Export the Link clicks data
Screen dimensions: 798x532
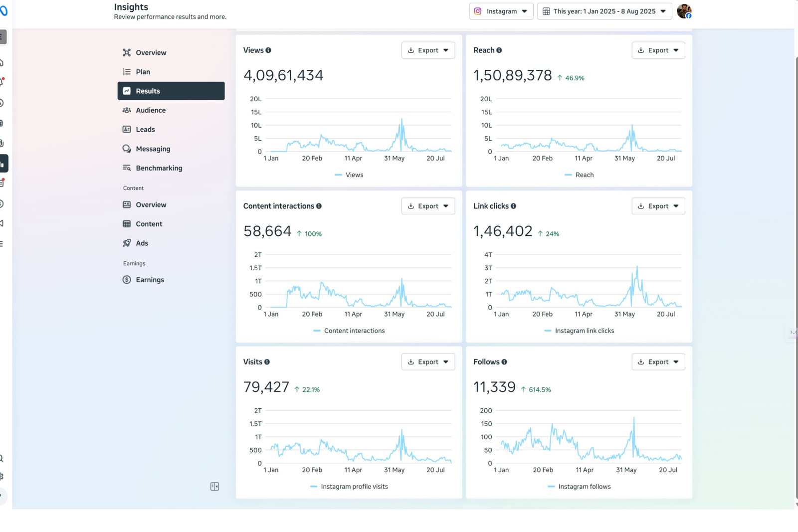pos(658,206)
